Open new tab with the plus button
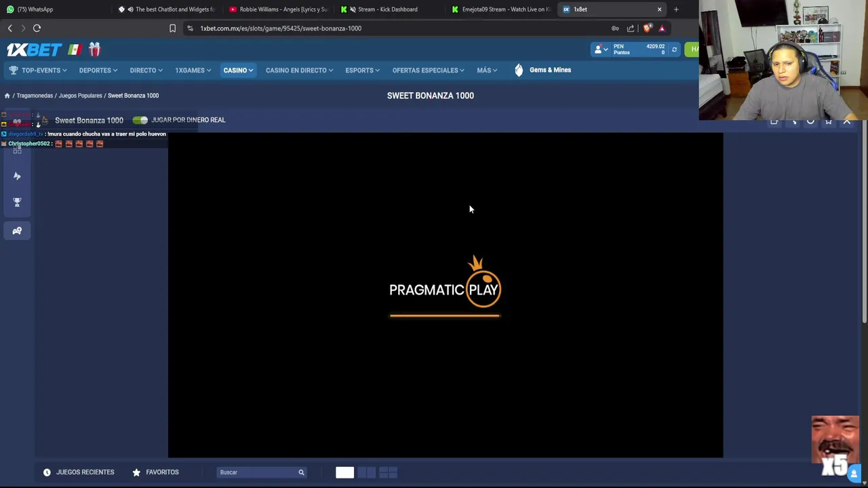 coord(676,9)
